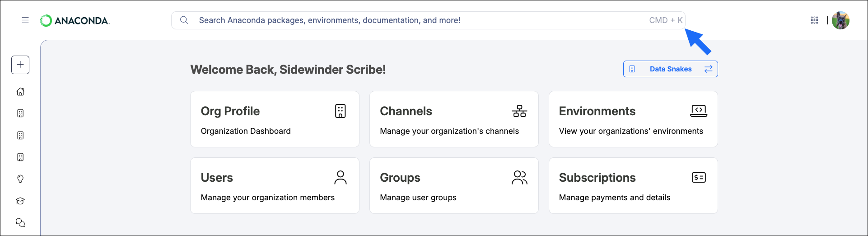Open the Org Profile card
This screenshot has width=868, height=236.
(x=275, y=119)
